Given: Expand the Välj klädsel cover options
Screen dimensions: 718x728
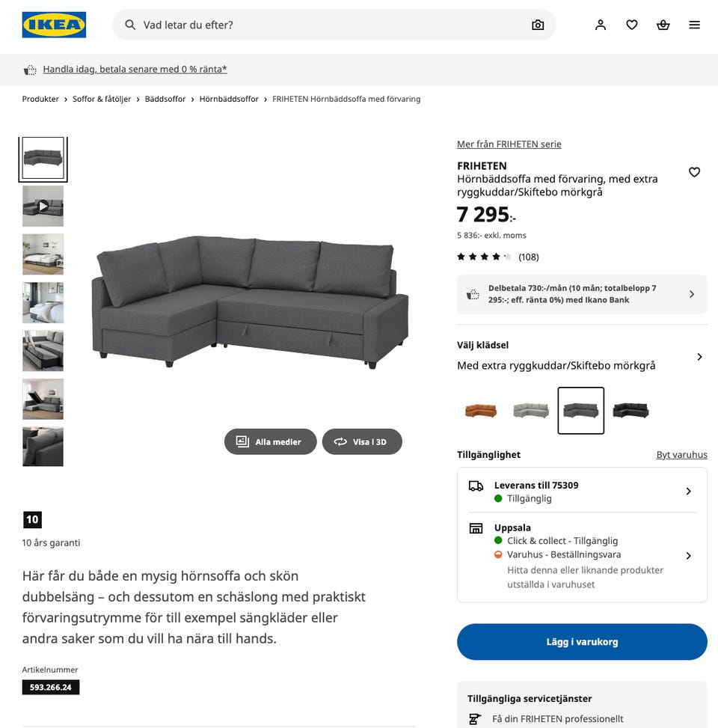Looking at the screenshot, I should tap(582, 356).
